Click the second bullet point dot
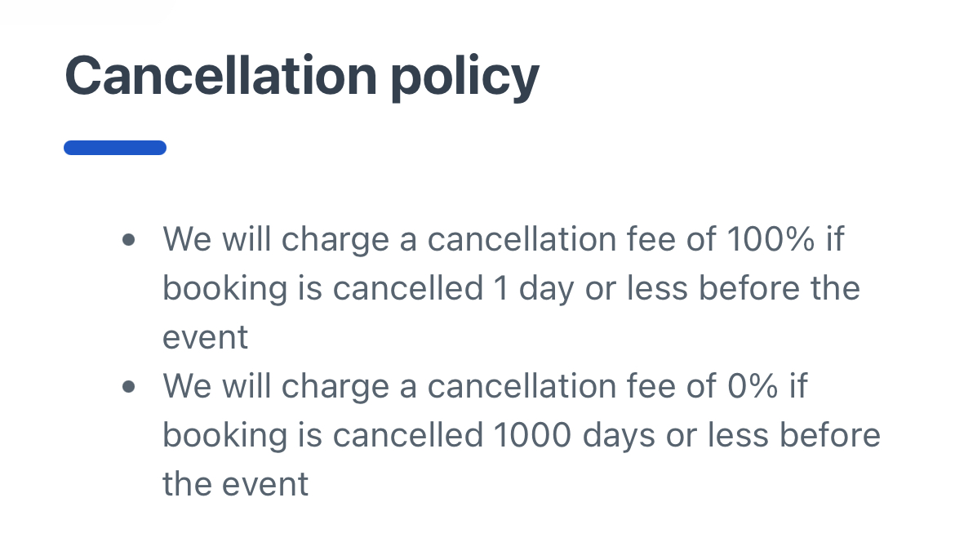The height and width of the screenshot is (560, 955). 127,386
